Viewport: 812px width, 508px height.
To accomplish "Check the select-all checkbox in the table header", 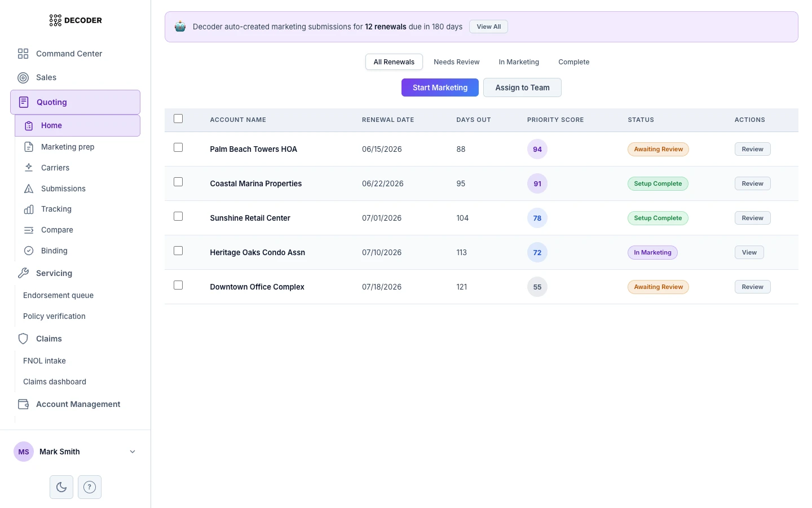I will [x=178, y=119].
